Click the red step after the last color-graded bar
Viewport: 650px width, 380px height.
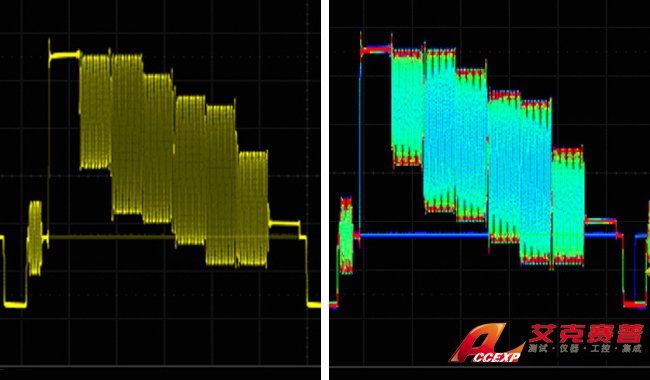tap(600, 221)
